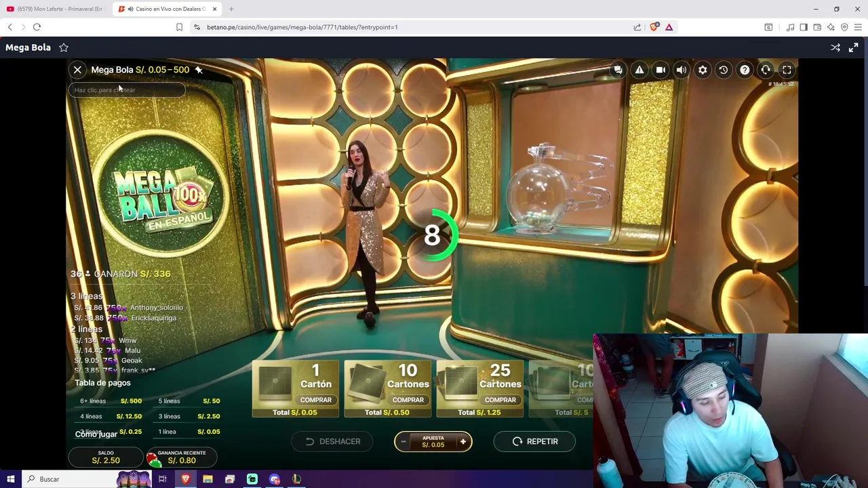Image resolution: width=868 pixels, height=488 pixels.
Task: Open the game settings gear icon
Action: click(x=703, y=70)
